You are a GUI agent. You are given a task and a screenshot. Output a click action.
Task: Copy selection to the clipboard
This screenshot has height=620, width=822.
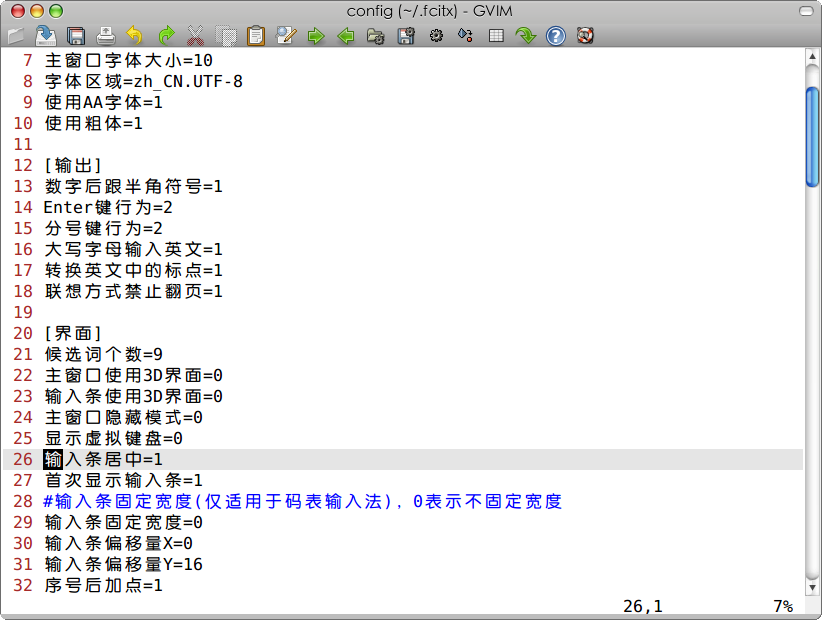(226, 36)
